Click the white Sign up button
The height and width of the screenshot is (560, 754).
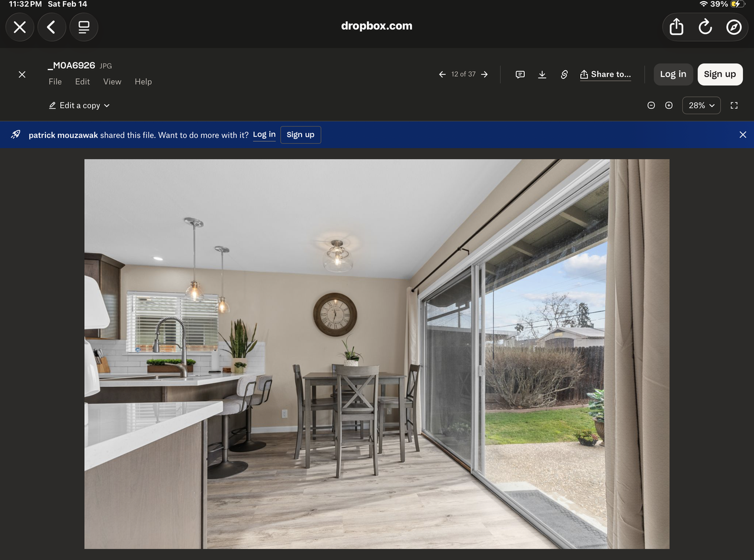tap(720, 74)
